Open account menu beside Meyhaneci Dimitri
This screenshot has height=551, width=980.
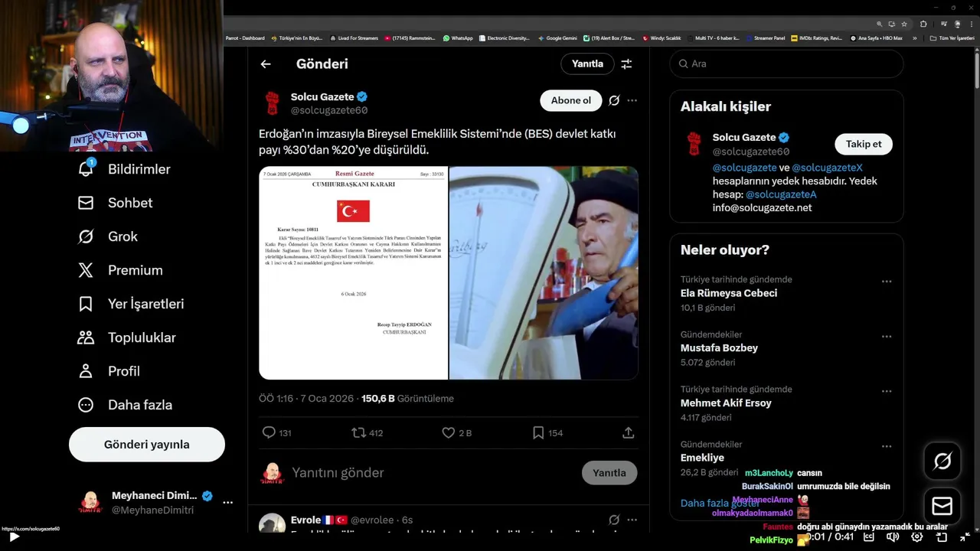227,503
